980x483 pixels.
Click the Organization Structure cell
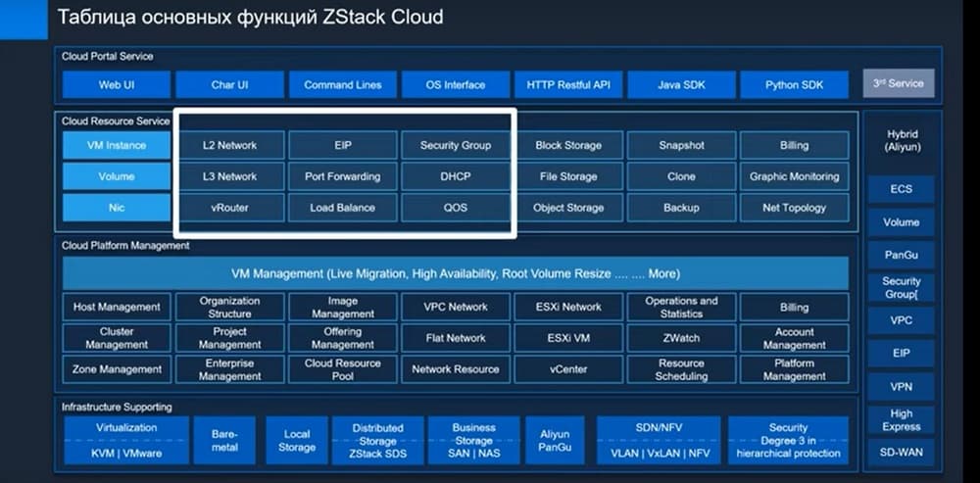point(229,307)
